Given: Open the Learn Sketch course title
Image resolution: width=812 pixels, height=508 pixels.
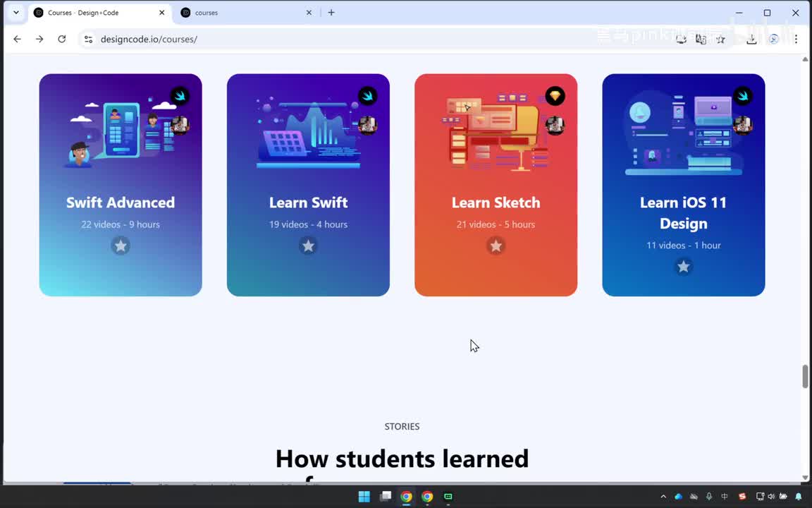Looking at the screenshot, I should 496,202.
